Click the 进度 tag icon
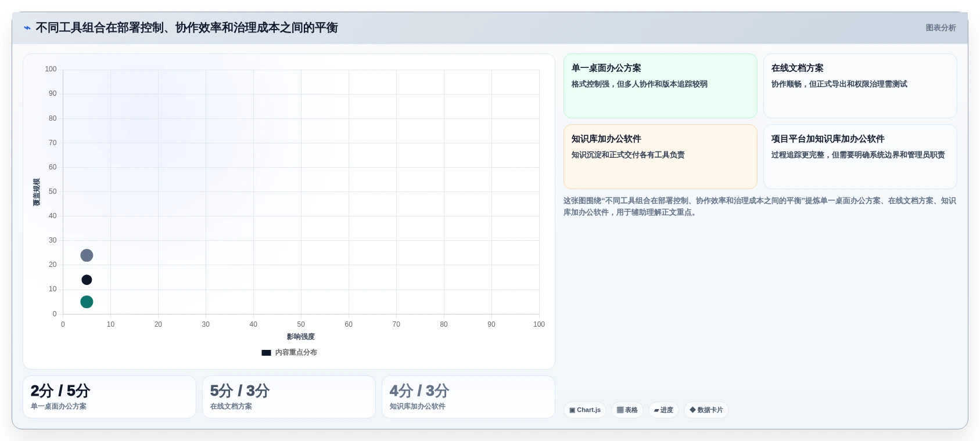 (x=656, y=410)
